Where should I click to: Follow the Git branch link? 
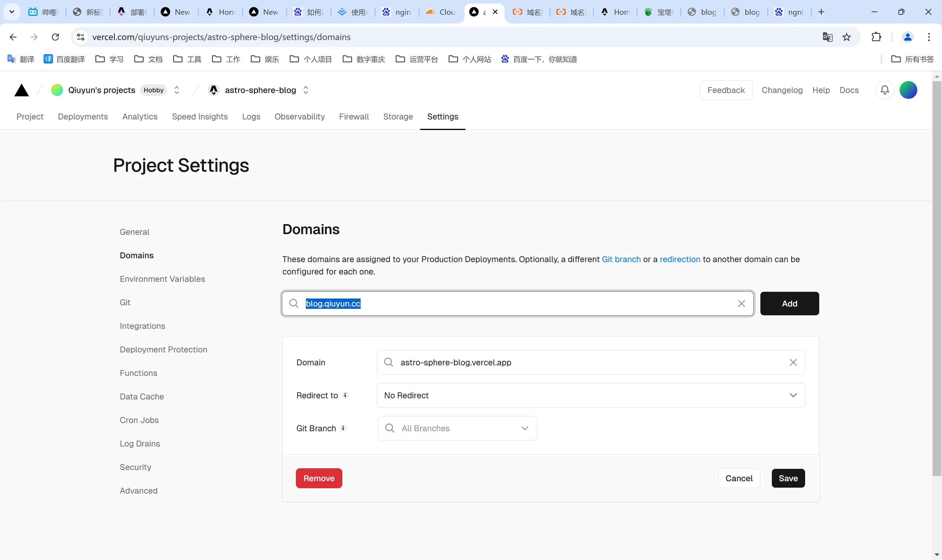tap(621, 259)
